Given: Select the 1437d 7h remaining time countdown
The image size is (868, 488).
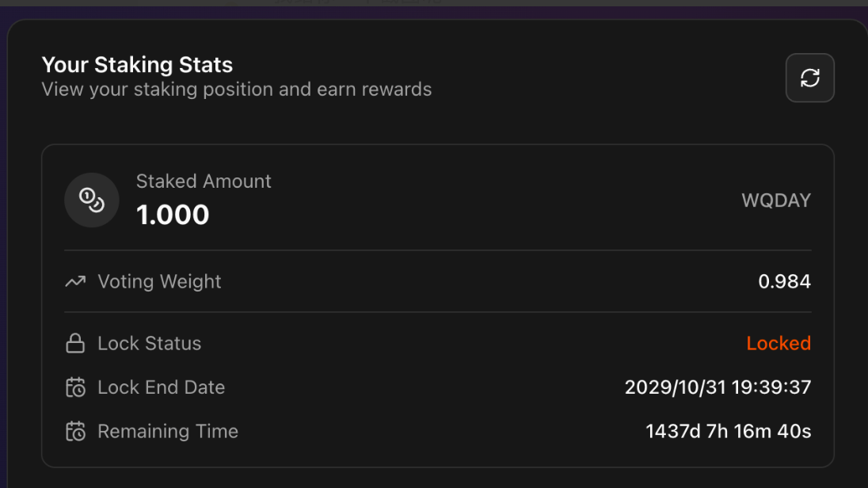Looking at the screenshot, I should [x=728, y=432].
